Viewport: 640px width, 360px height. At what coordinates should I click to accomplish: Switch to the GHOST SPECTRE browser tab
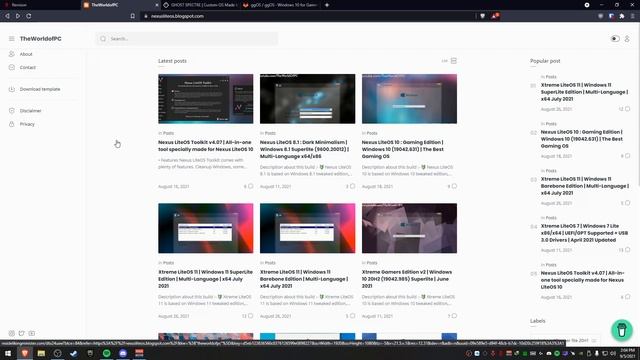pyautogui.click(x=200, y=5)
